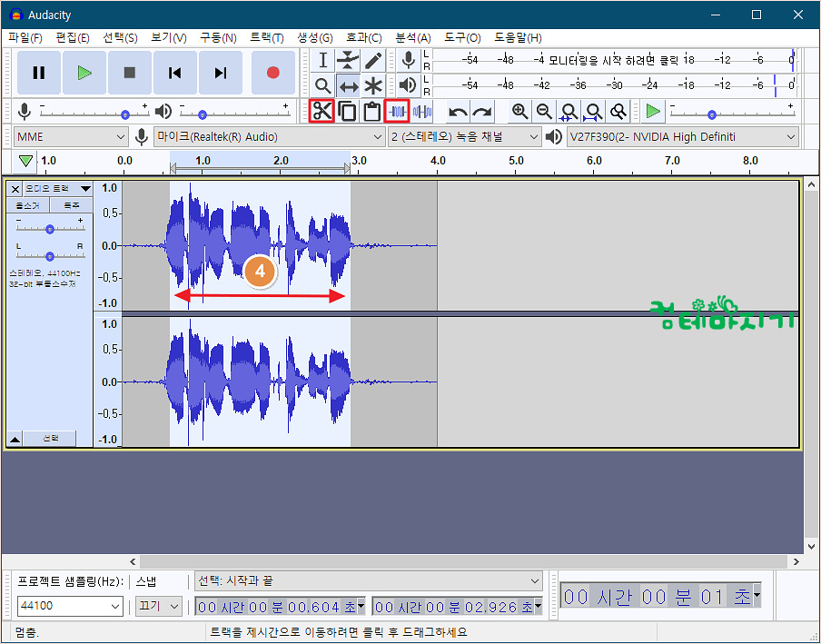The height and width of the screenshot is (644, 821).
Task: Click the Zoom Toggle icon
Action: (x=618, y=111)
